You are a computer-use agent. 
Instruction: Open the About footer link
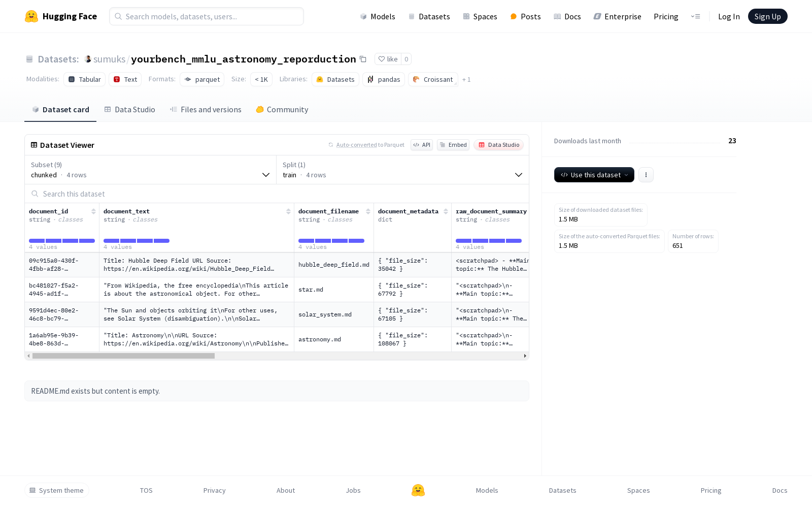pyautogui.click(x=286, y=490)
